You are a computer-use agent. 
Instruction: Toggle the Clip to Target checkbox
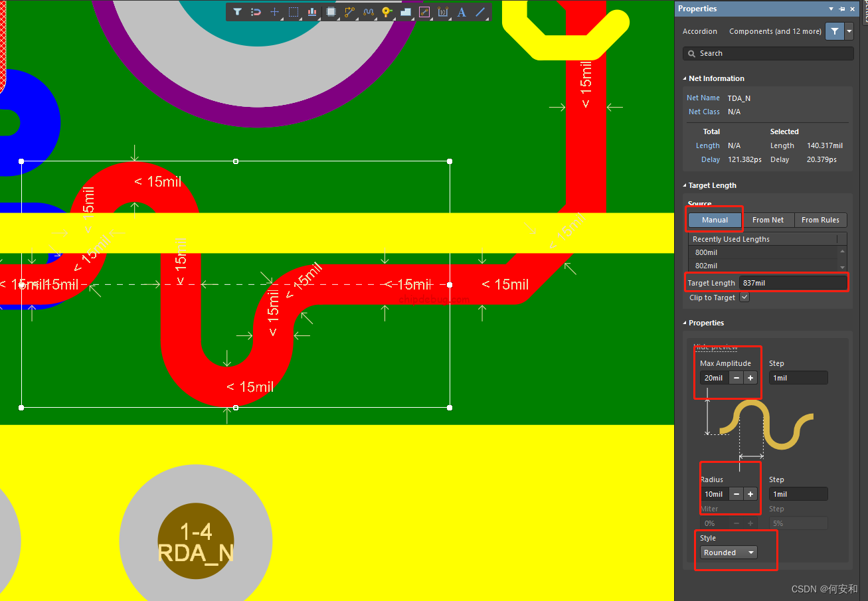coord(744,298)
